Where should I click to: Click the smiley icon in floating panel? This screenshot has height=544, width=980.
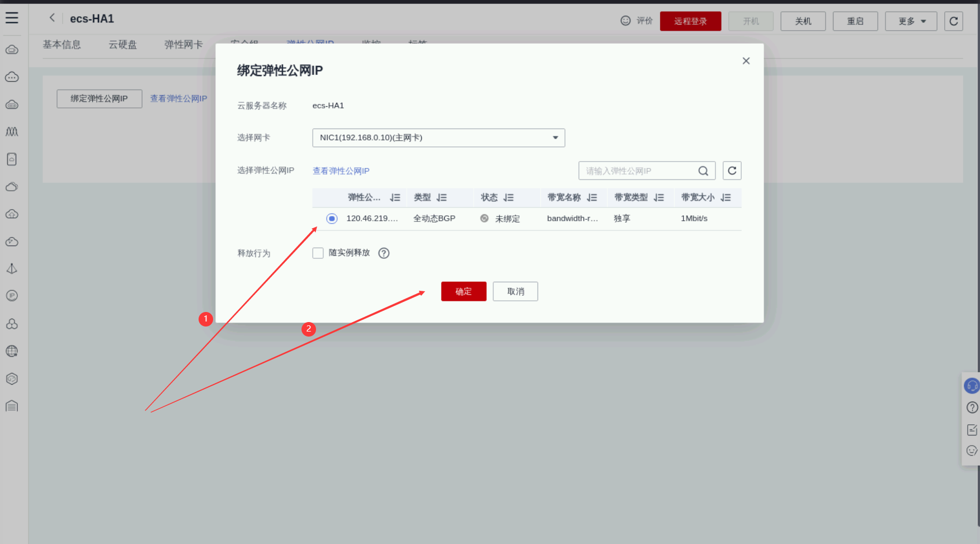click(x=972, y=451)
